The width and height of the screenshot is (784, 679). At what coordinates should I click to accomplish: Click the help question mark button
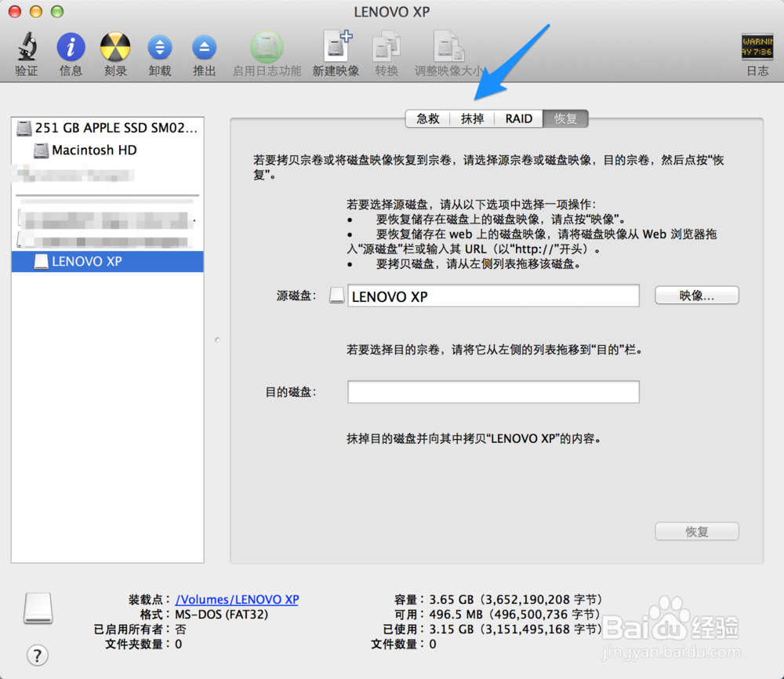coord(38,655)
